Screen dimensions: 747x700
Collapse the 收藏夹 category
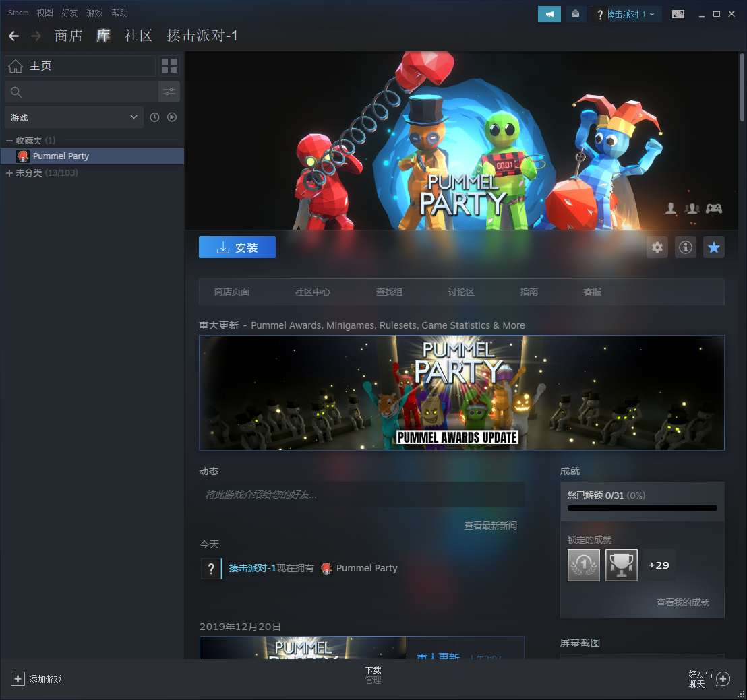point(9,141)
